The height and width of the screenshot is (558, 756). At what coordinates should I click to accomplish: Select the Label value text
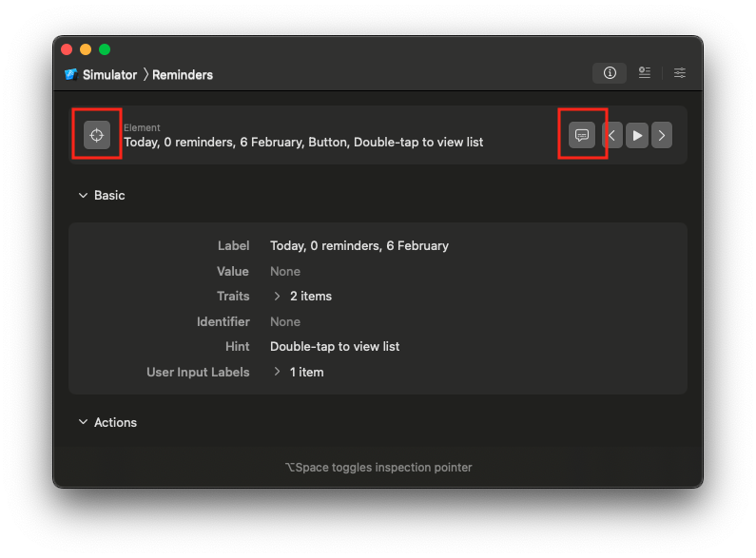[x=359, y=245]
